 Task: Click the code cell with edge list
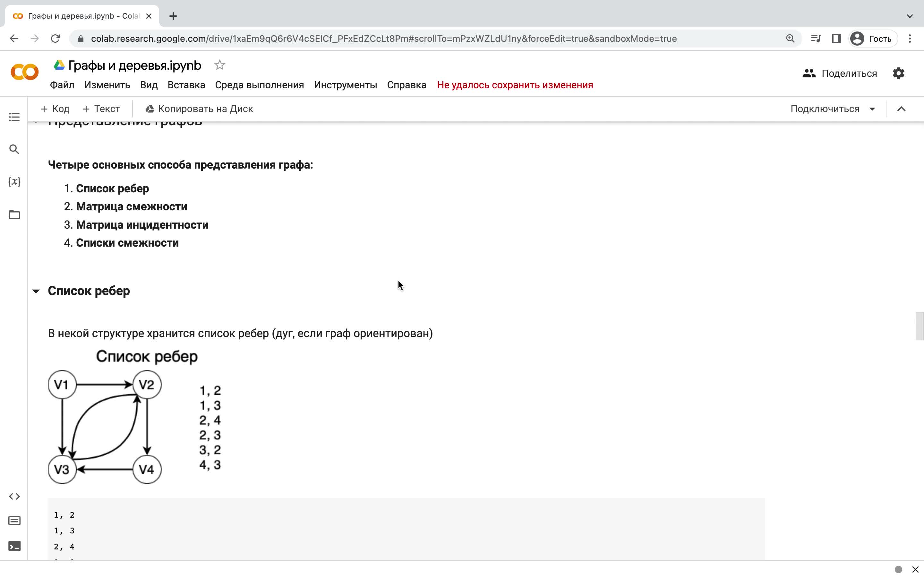406,530
